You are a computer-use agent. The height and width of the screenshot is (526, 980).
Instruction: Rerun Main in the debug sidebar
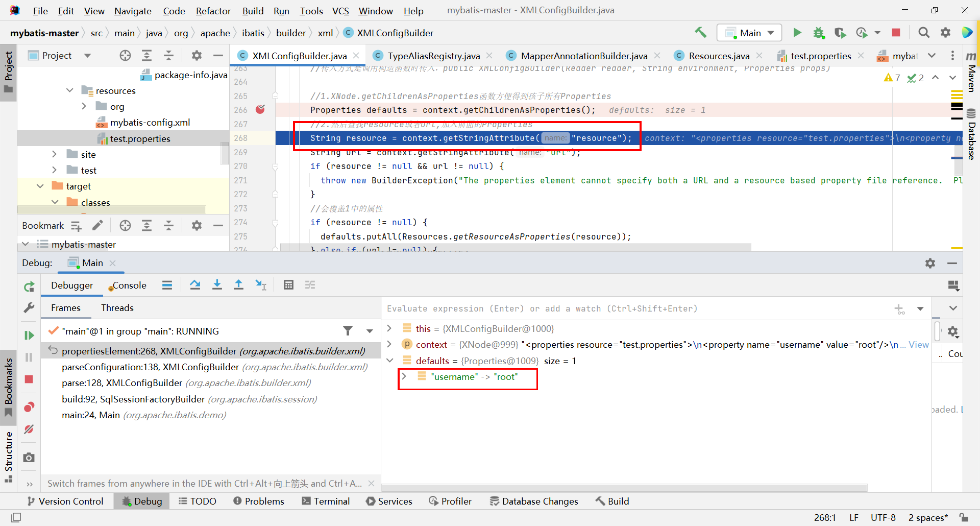pyautogui.click(x=29, y=286)
